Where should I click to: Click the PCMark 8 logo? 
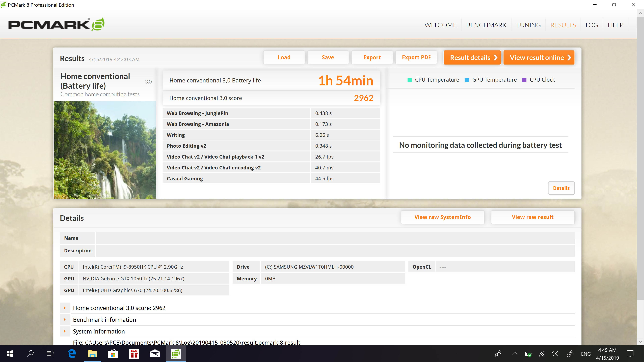point(56,24)
